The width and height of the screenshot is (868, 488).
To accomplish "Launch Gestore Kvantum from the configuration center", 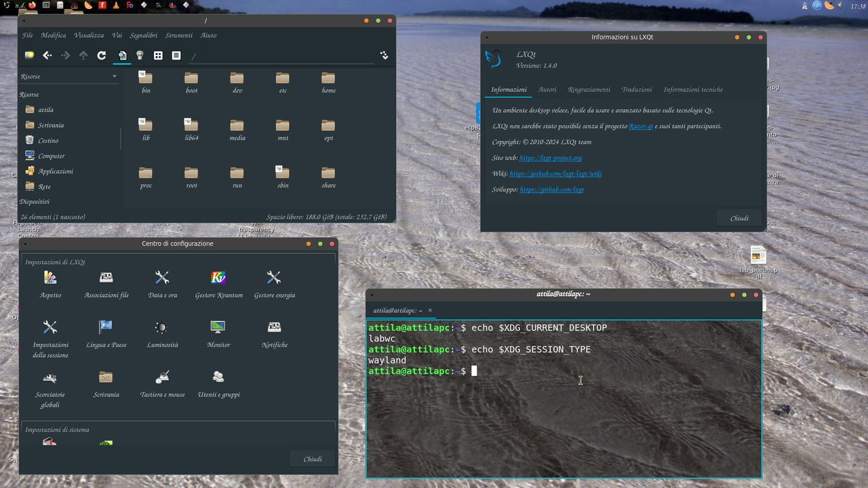I will (x=218, y=283).
